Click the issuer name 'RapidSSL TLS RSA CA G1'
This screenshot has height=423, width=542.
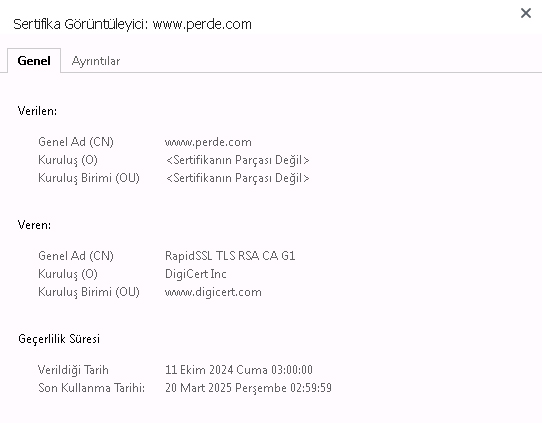[230, 256]
